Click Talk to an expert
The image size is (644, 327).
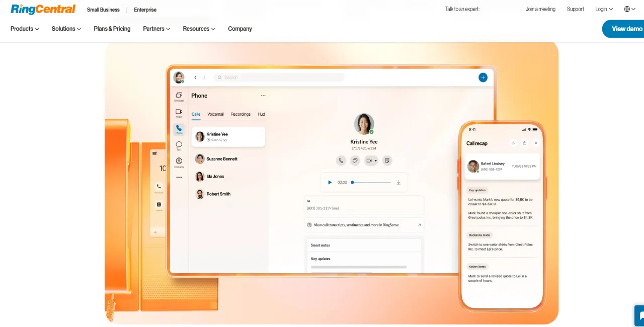tap(462, 9)
